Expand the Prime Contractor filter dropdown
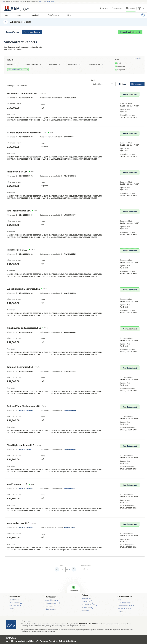This screenshot has width=147, height=644. tap(34, 64)
